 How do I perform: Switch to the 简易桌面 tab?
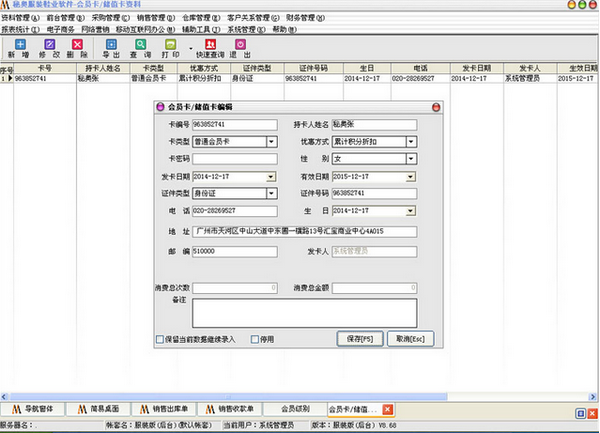(98, 409)
